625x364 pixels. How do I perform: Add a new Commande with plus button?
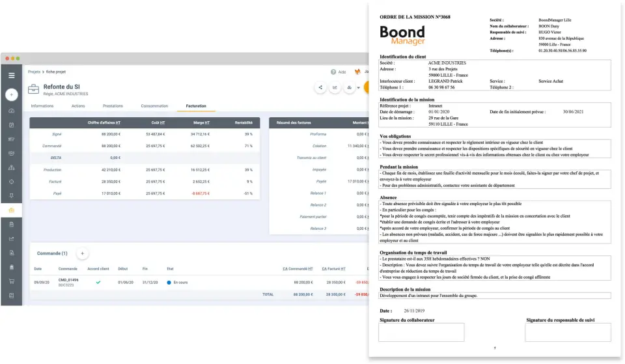pos(82,253)
